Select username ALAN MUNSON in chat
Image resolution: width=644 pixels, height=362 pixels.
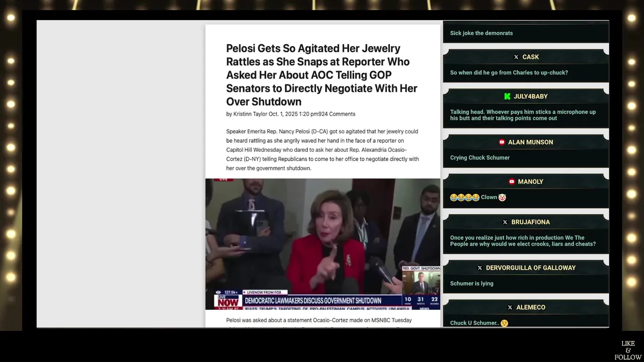click(x=530, y=142)
